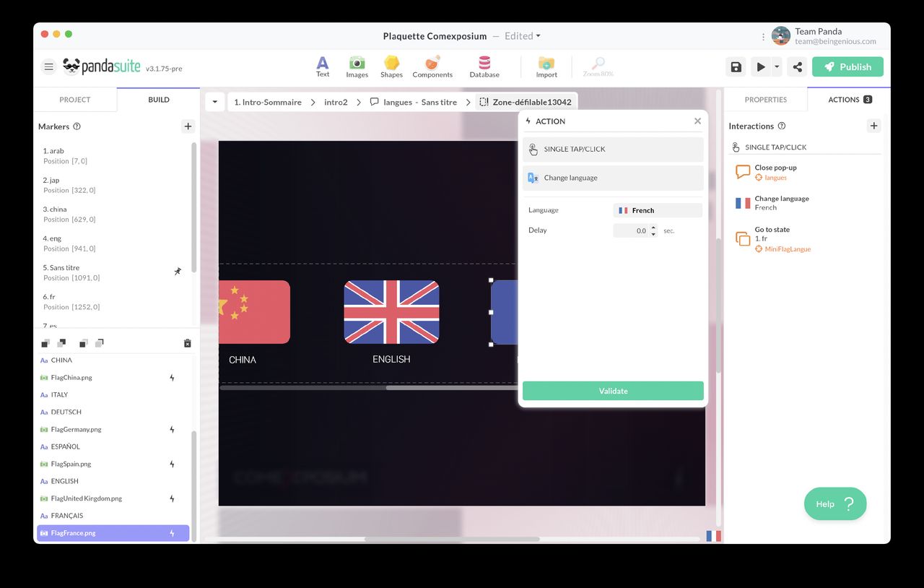Image resolution: width=924 pixels, height=588 pixels.
Task: Open the Images panel
Action: (x=357, y=66)
